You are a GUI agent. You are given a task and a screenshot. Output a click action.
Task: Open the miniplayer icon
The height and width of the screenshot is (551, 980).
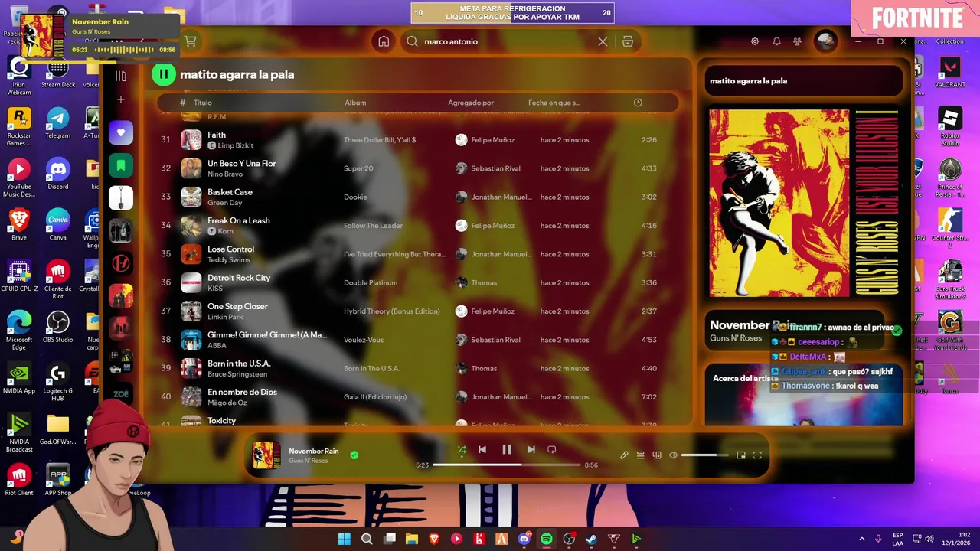tap(741, 455)
